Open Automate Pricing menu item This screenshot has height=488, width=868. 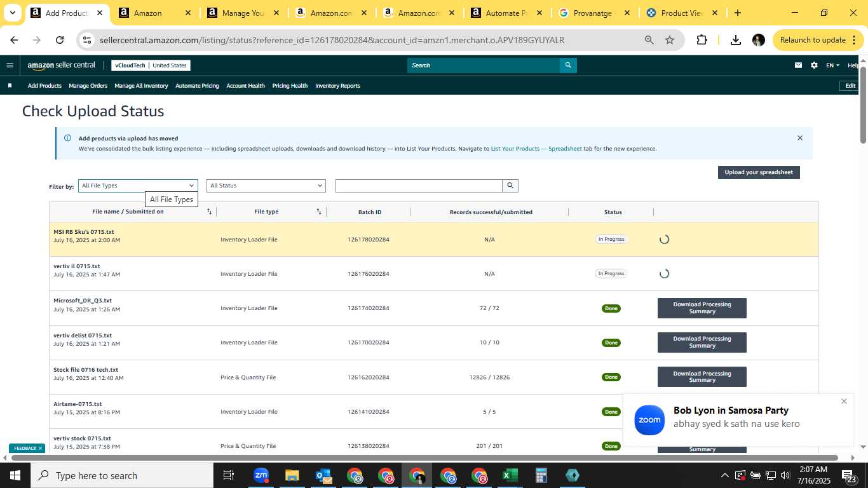pos(197,86)
